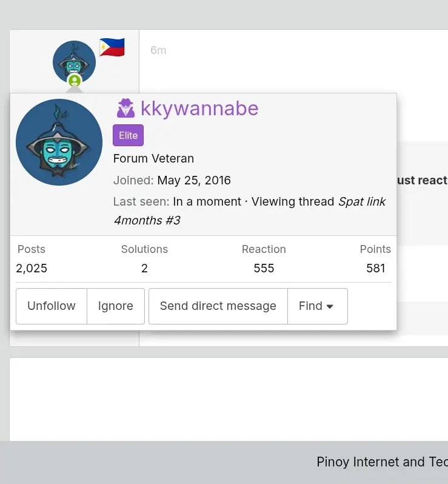Screen dimensions: 448x484
Task: Open the Philippine flag icon beside avatar
Action: [x=112, y=47]
